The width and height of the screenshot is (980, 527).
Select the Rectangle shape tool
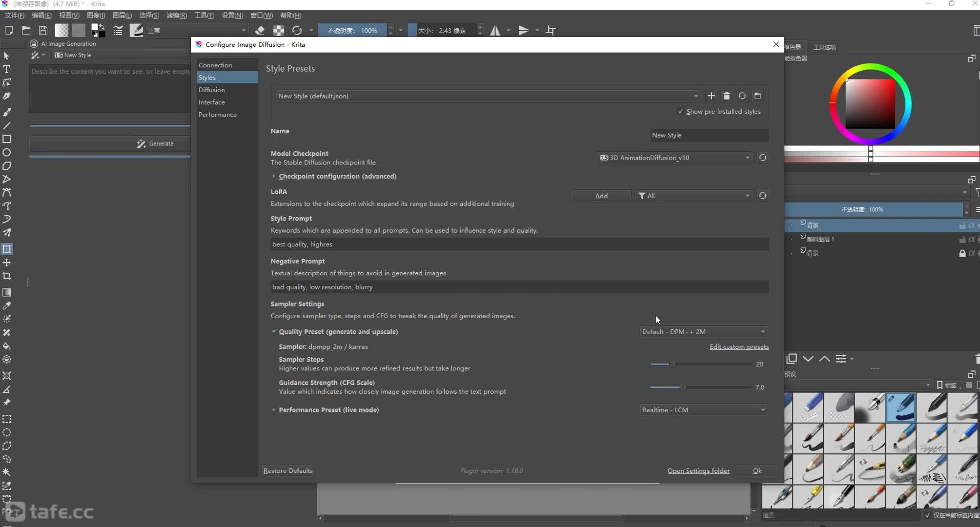click(7, 139)
